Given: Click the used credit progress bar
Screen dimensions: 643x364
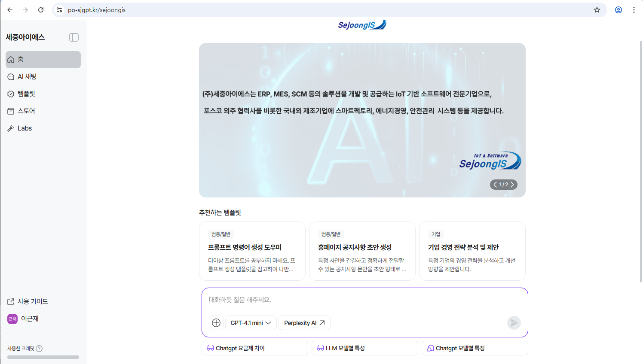Looking at the screenshot, I should (43, 357).
